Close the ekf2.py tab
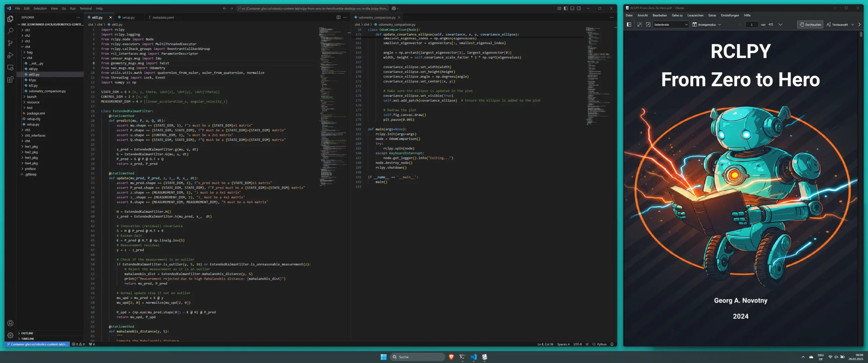 pos(110,17)
